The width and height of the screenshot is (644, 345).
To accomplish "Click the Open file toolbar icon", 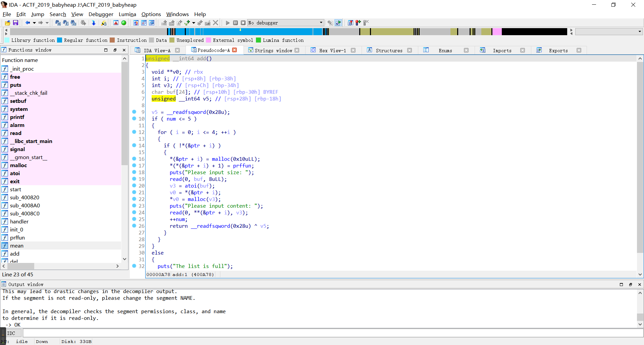I will point(7,23).
